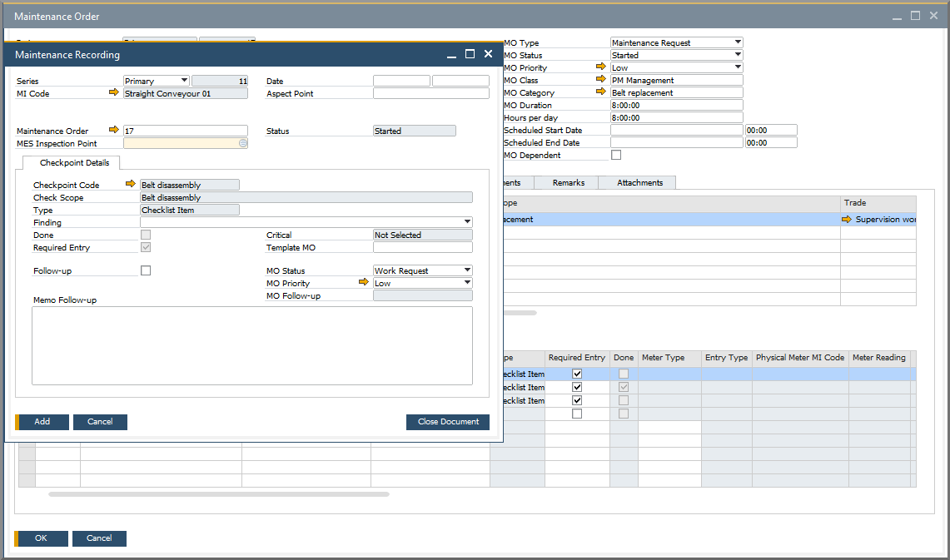950x560 pixels.
Task: Switch to the Remarks tab
Action: point(568,182)
